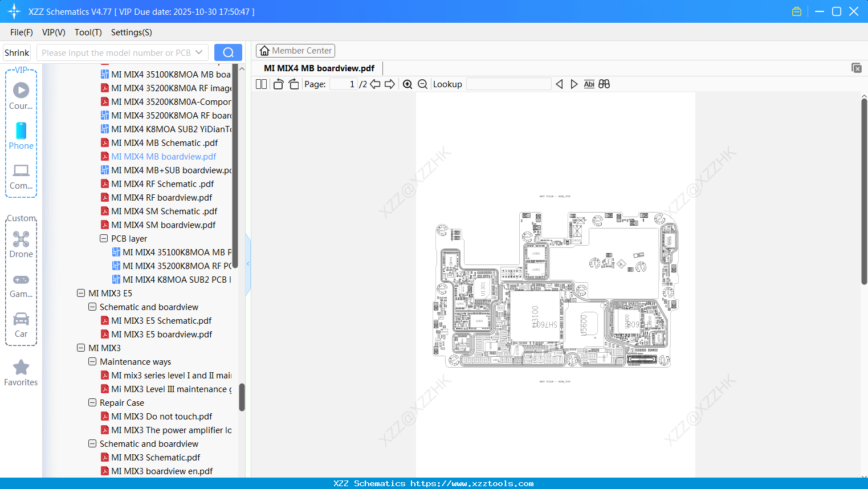The height and width of the screenshot is (489, 868).
Task: Click the Shrink button
Action: (17, 52)
